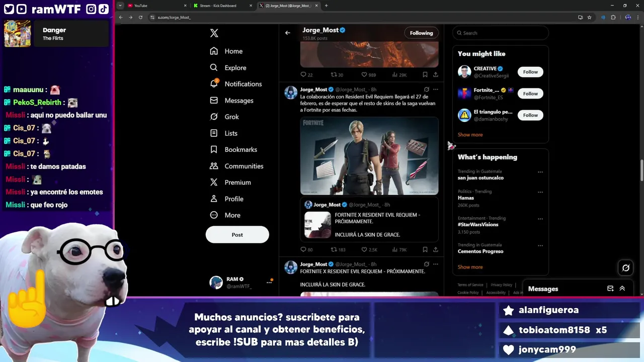The width and height of the screenshot is (644, 362).
Task: Expand the More menu in the sidebar
Action: click(225, 215)
